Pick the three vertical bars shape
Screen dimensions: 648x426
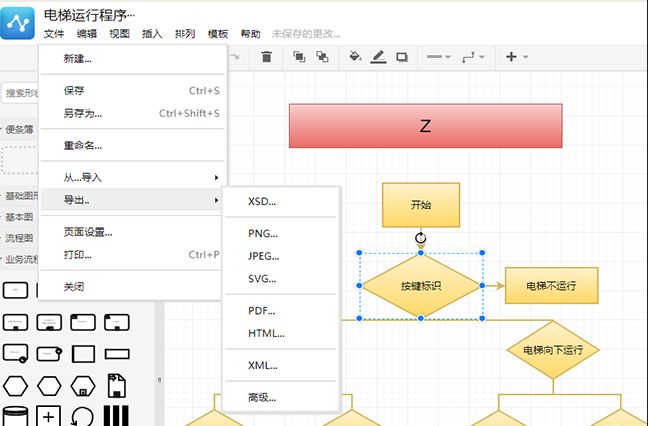pos(116,416)
